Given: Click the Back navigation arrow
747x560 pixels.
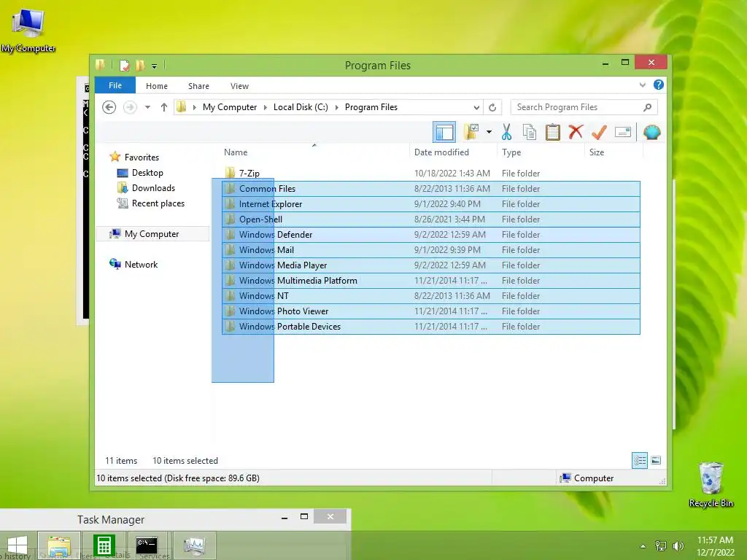Looking at the screenshot, I should (109, 107).
